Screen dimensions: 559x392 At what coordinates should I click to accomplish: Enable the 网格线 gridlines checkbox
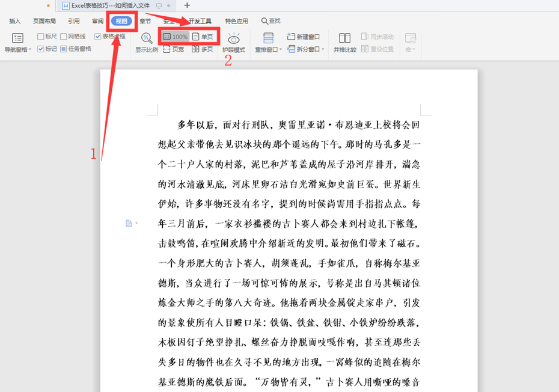(64, 37)
